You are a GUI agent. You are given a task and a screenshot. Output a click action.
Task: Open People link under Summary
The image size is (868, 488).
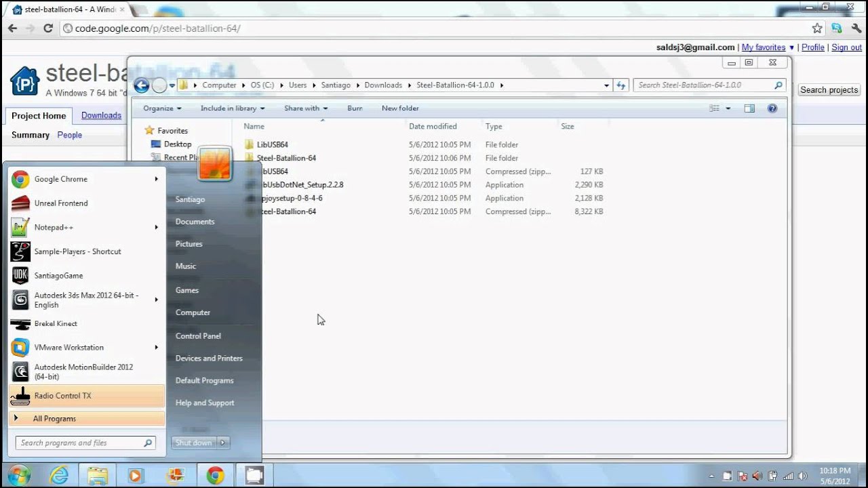click(x=69, y=135)
